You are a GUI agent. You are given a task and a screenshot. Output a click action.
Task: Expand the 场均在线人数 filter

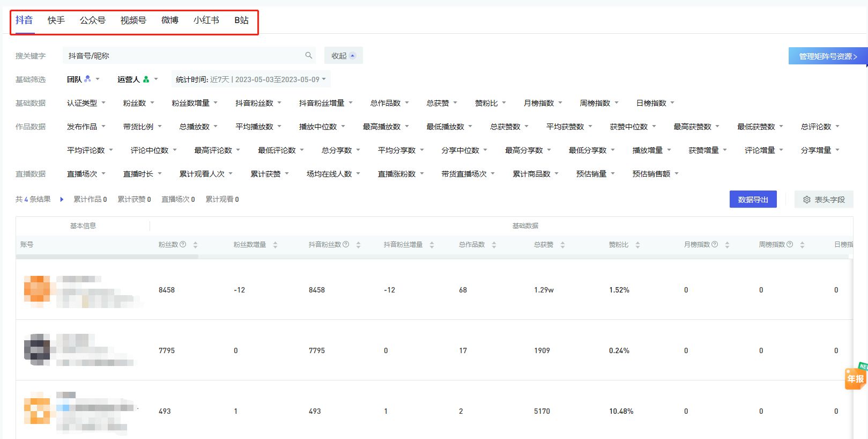[x=333, y=174]
